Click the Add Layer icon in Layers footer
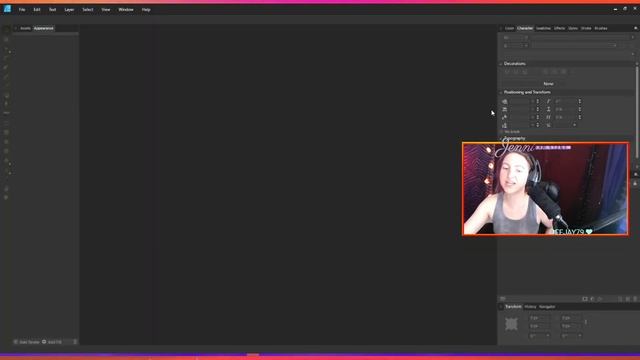This screenshot has width=640, height=360. pos(620,299)
